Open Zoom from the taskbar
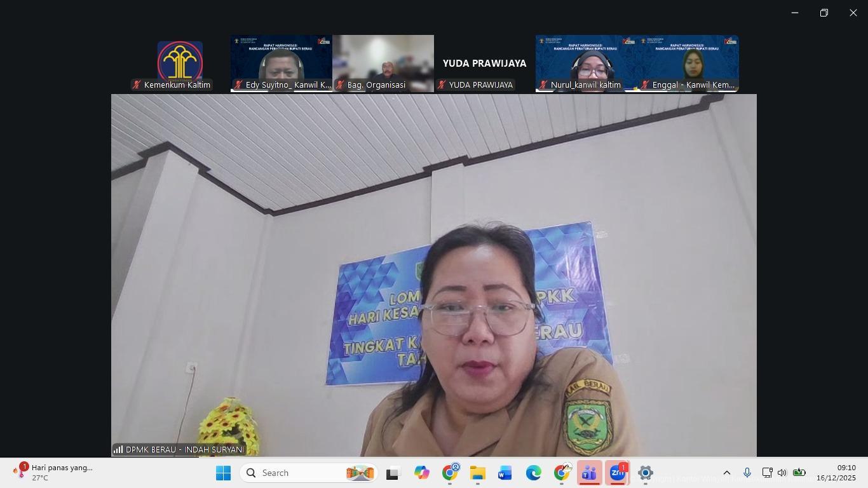This screenshot has height=488, width=868. (617, 473)
